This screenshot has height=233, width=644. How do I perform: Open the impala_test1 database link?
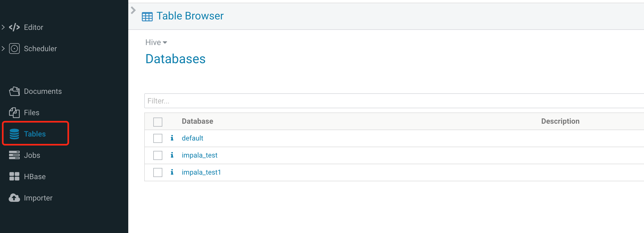[x=201, y=172]
